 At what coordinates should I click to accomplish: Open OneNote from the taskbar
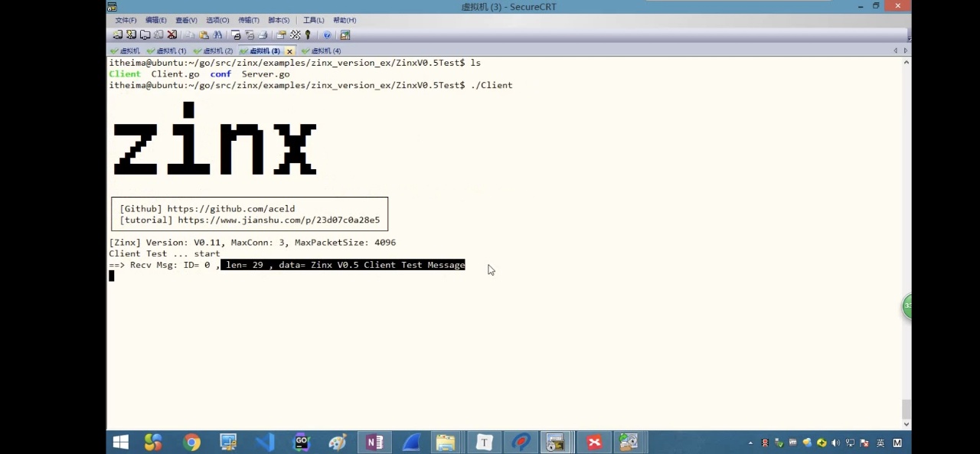point(374,443)
